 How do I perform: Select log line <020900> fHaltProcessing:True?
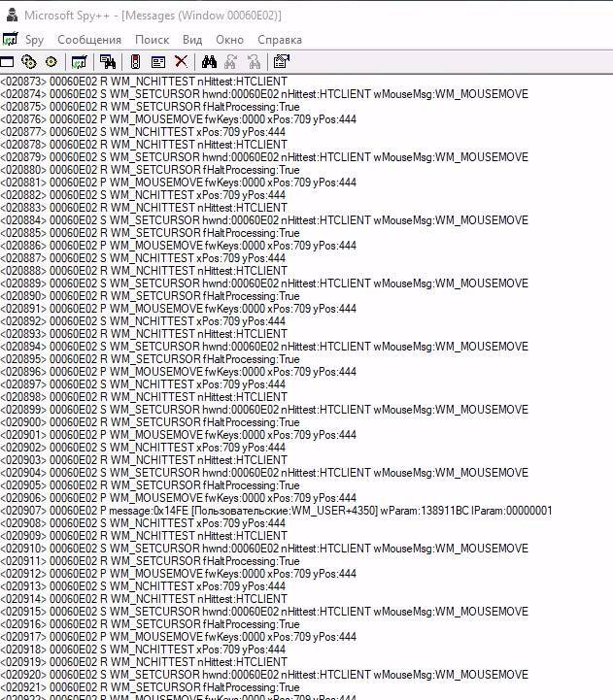[x=151, y=422]
